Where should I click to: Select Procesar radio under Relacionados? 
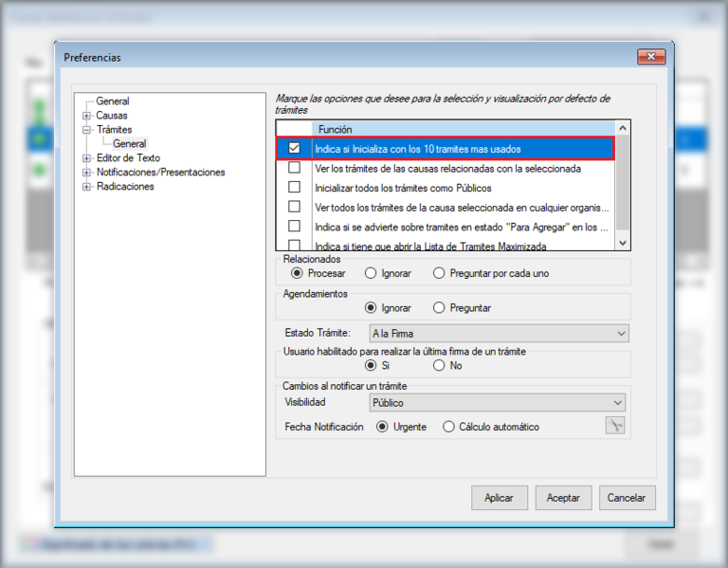pyautogui.click(x=297, y=273)
